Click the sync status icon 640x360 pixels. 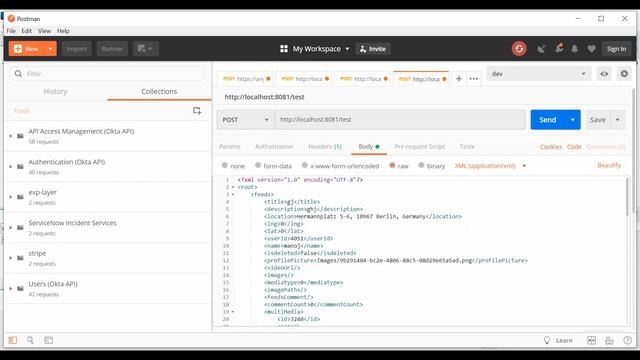519,49
